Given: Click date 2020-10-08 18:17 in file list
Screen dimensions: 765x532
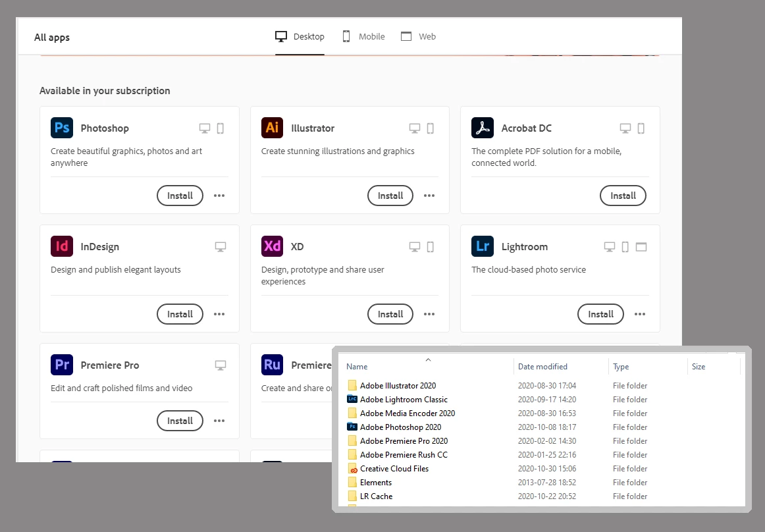Looking at the screenshot, I should [547, 427].
